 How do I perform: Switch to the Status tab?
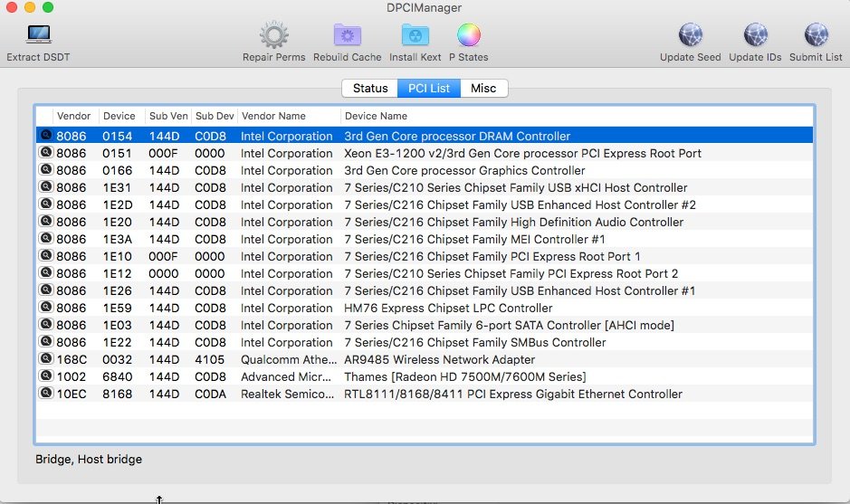coord(369,89)
